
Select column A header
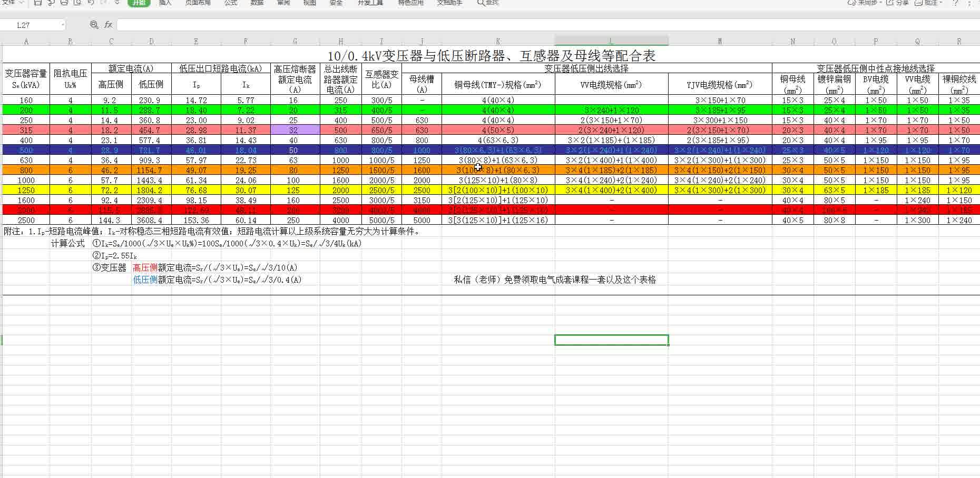26,41
